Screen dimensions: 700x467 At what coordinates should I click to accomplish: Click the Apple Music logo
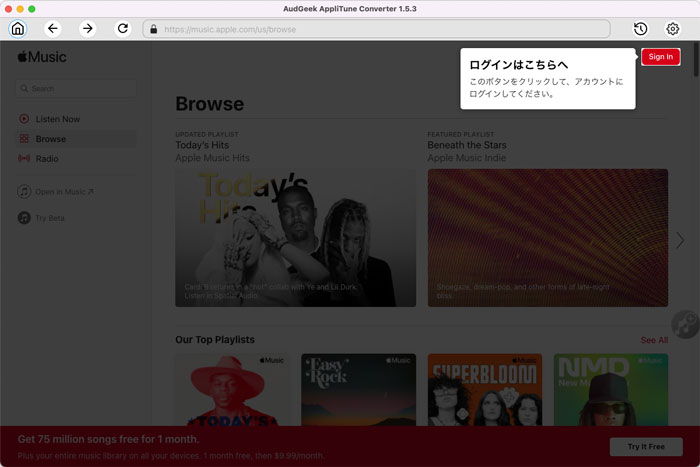(x=42, y=57)
